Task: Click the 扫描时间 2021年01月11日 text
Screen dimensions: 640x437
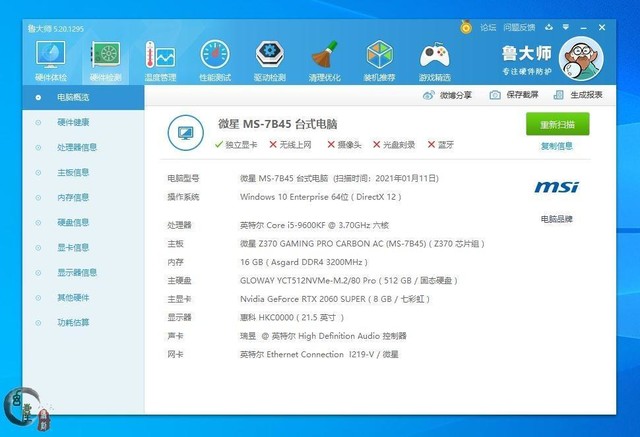Action: tap(386, 178)
